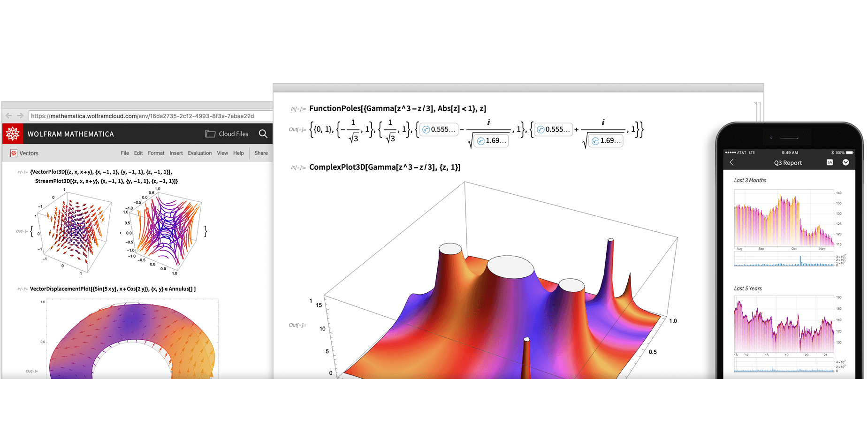Click the Share button
Image resolution: width=868 pixels, height=434 pixels.
[x=261, y=153]
